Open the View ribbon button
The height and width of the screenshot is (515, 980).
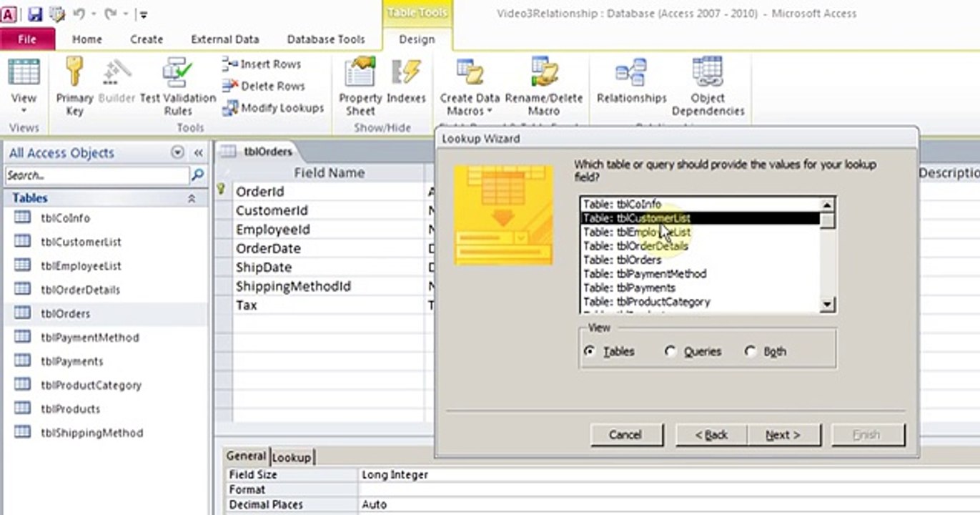24,86
